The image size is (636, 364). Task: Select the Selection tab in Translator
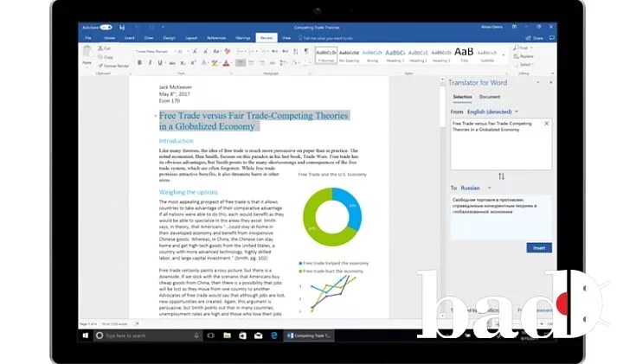point(462,97)
